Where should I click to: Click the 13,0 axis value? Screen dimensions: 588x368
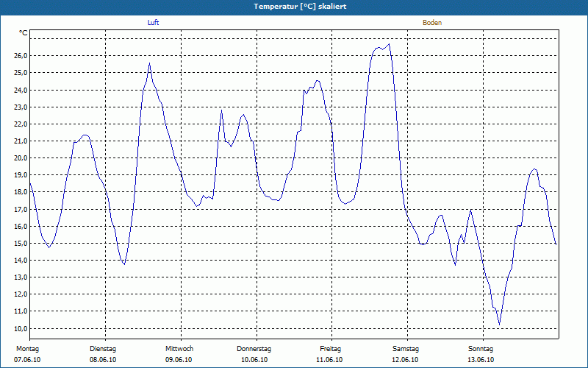21,277
